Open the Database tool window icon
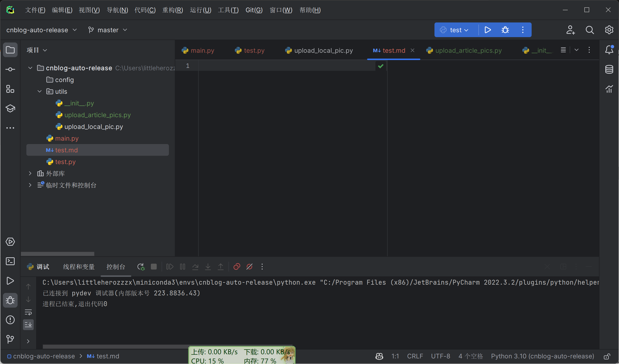 pos(609,69)
